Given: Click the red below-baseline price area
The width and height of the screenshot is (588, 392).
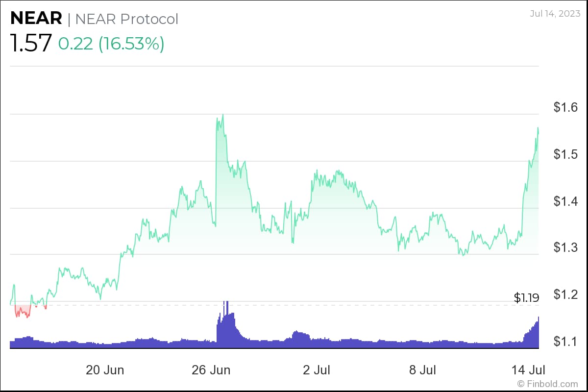Looking at the screenshot, I should tap(22, 311).
